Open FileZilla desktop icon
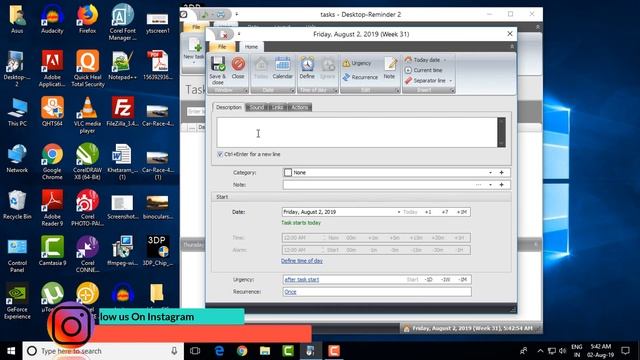The width and height of the screenshot is (640, 360). pos(122,112)
